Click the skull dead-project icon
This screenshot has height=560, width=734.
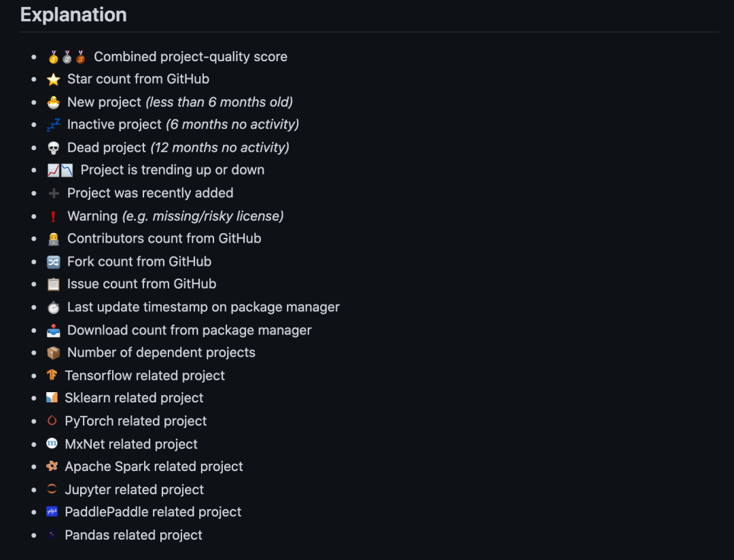[x=54, y=148]
